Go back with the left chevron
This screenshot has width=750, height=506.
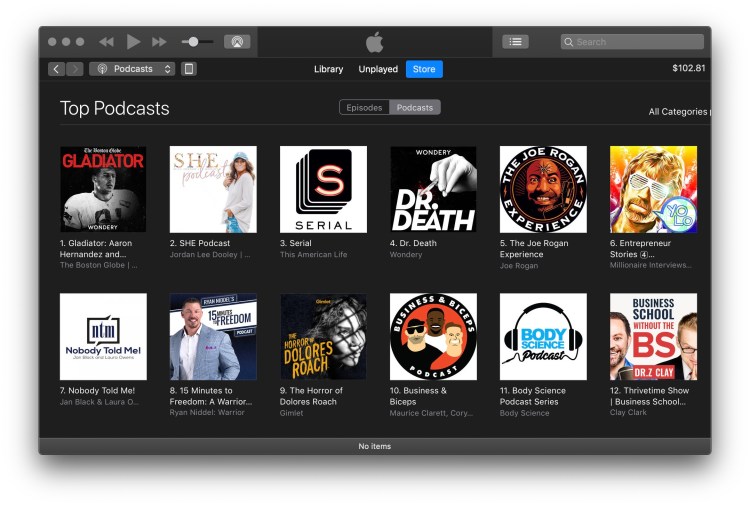click(x=55, y=69)
